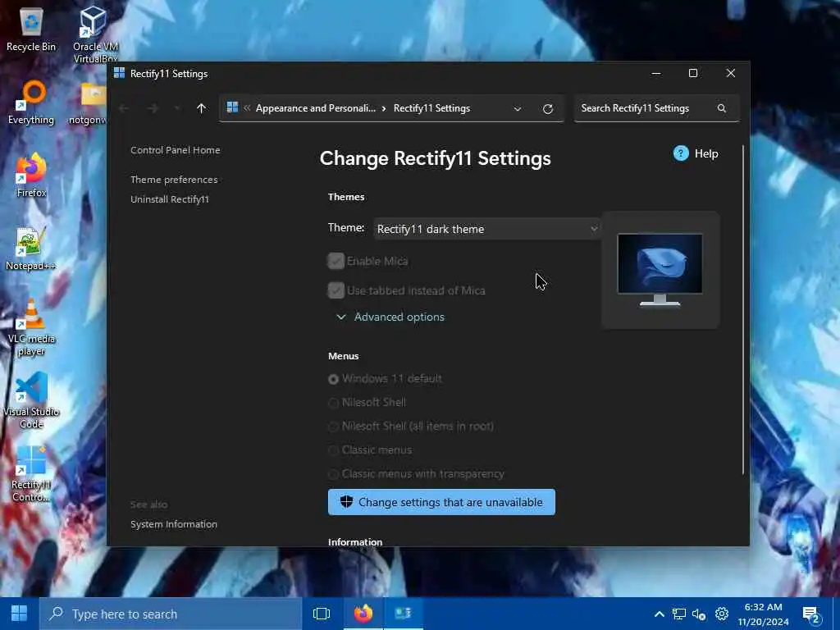Click the taskbar Type here to search box

tap(171, 614)
